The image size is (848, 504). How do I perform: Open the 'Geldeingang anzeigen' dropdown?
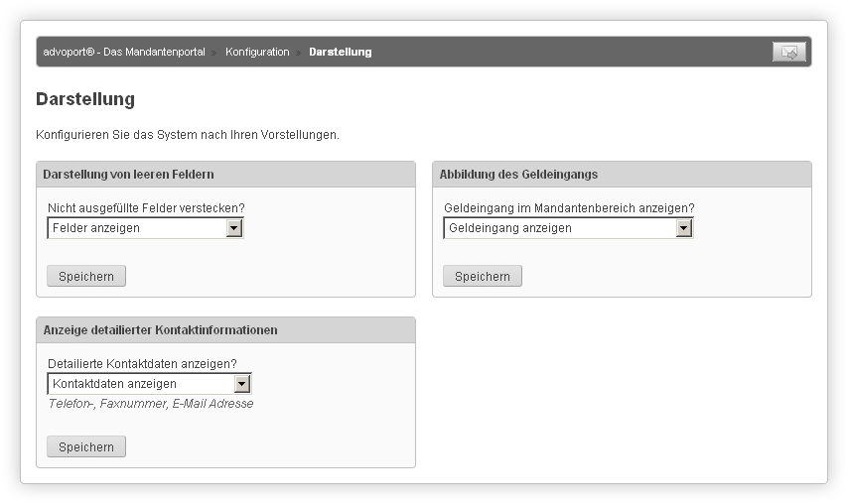click(568, 228)
